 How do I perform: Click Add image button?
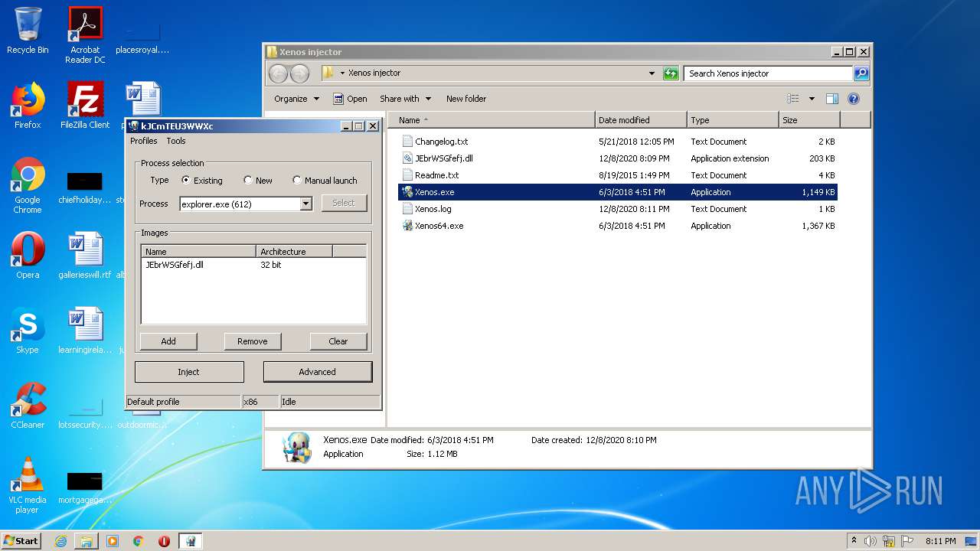point(168,341)
